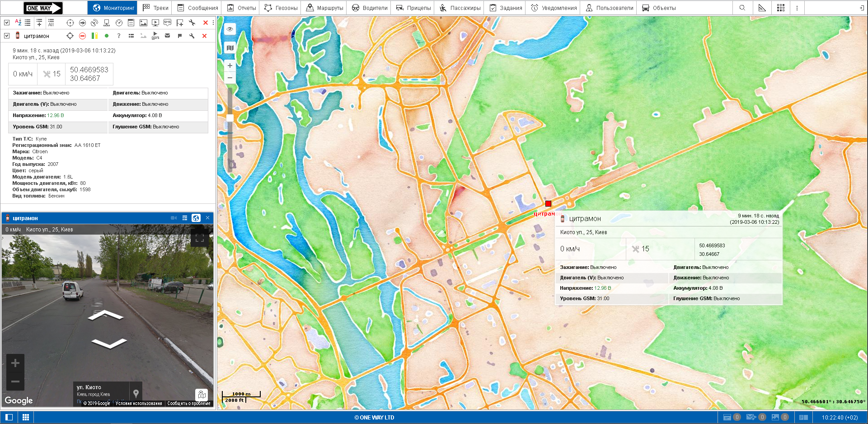The image size is (868, 424).
Task: Remove цитрамон using the red X in its row
Action: 205,36
